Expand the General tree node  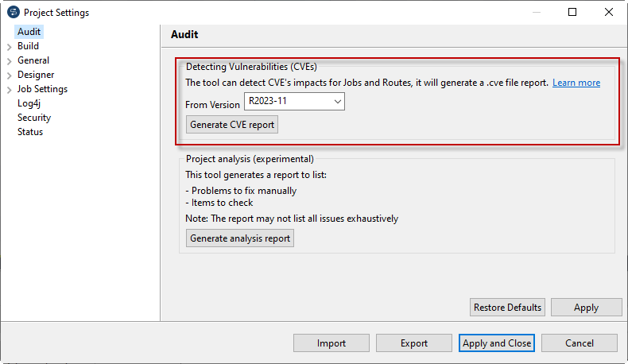tap(9, 61)
